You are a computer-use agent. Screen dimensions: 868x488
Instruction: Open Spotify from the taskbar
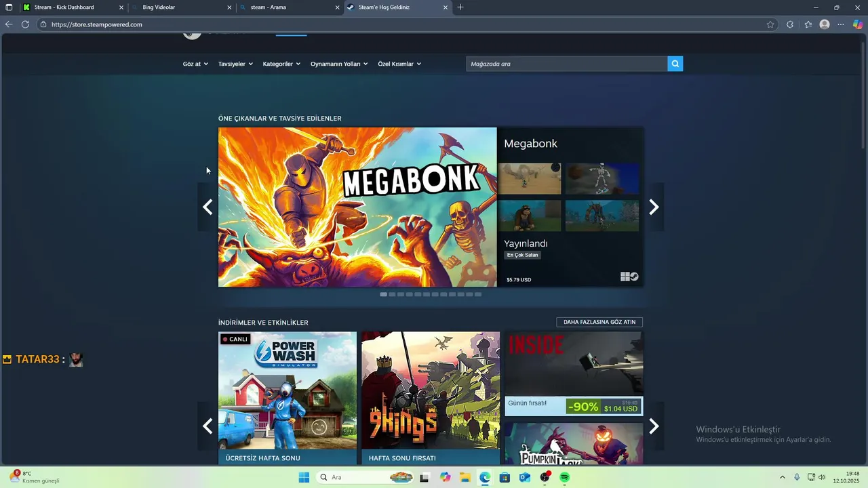tap(564, 477)
